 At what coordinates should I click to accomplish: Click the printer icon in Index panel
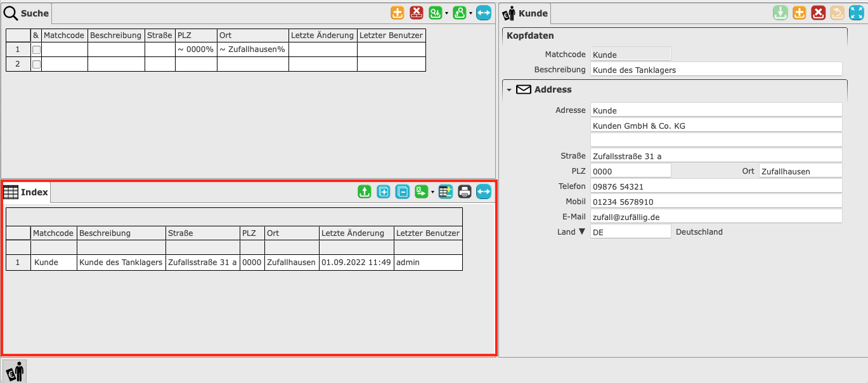click(x=465, y=191)
